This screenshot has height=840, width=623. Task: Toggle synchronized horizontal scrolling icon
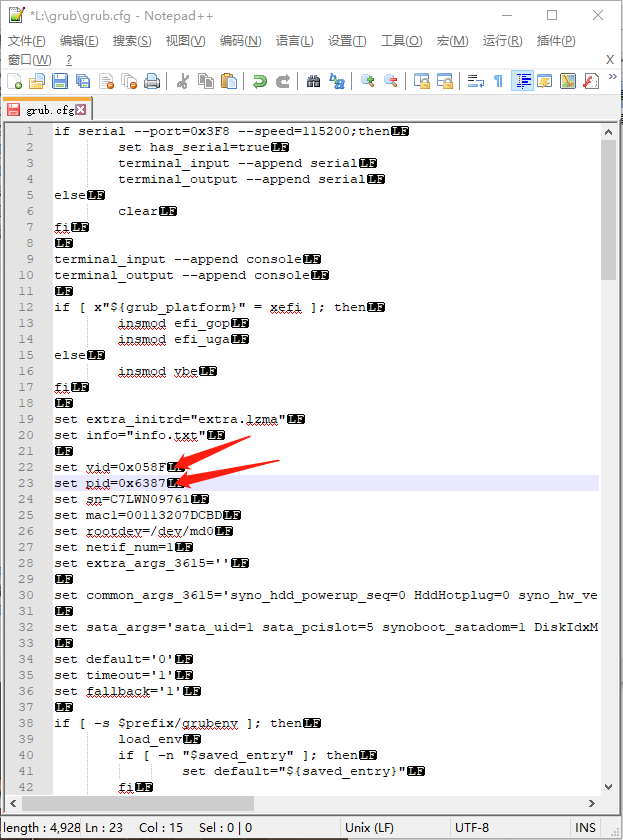pos(445,81)
